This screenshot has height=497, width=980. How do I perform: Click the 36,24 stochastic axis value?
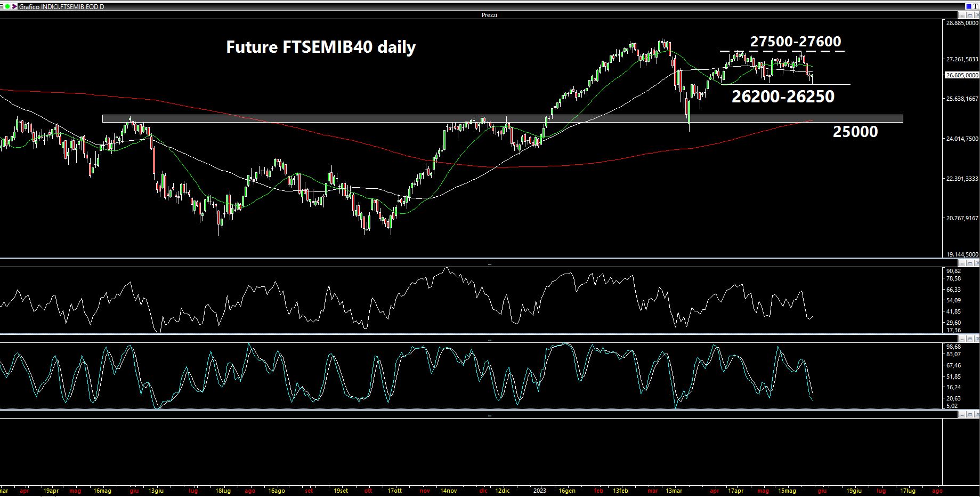click(x=953, y=387)
